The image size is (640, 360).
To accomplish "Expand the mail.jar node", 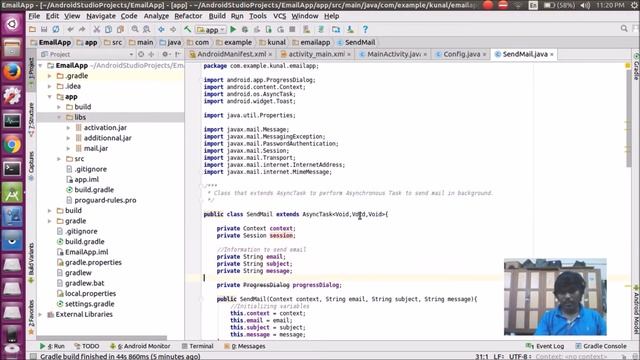I will (x=69, y=149).
